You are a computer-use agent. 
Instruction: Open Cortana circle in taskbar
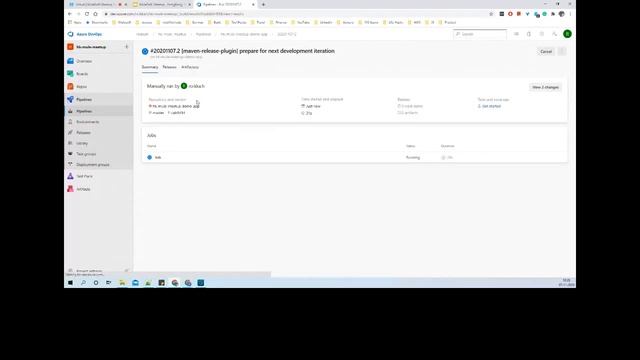click(x=96, y=282)
